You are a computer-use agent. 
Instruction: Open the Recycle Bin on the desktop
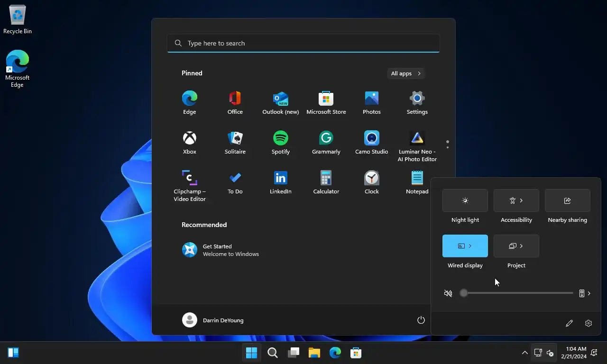(18, 20)
